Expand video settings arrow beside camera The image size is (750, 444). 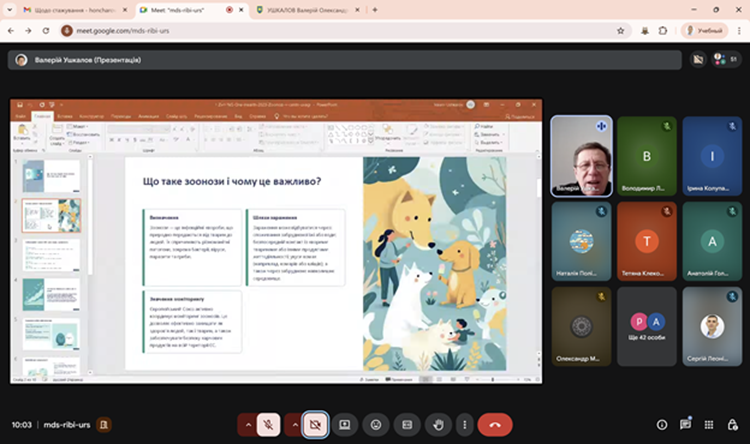[x=295, y=424]
